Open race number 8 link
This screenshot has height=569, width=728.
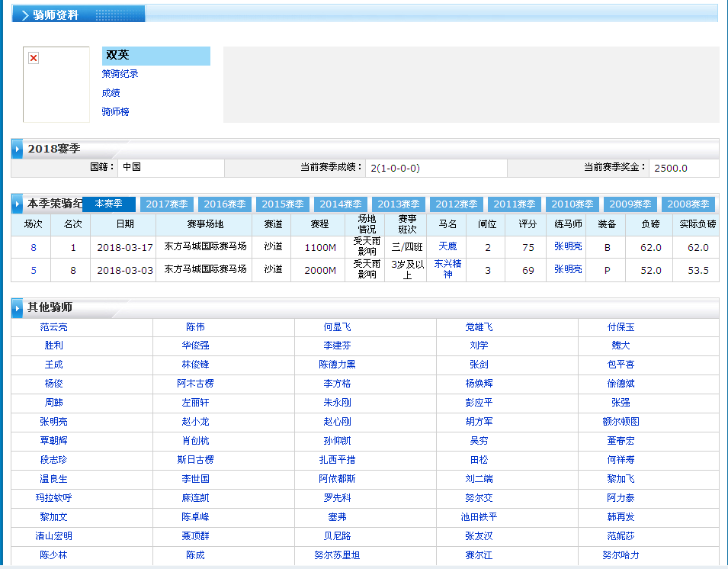(x=34, y=248)
